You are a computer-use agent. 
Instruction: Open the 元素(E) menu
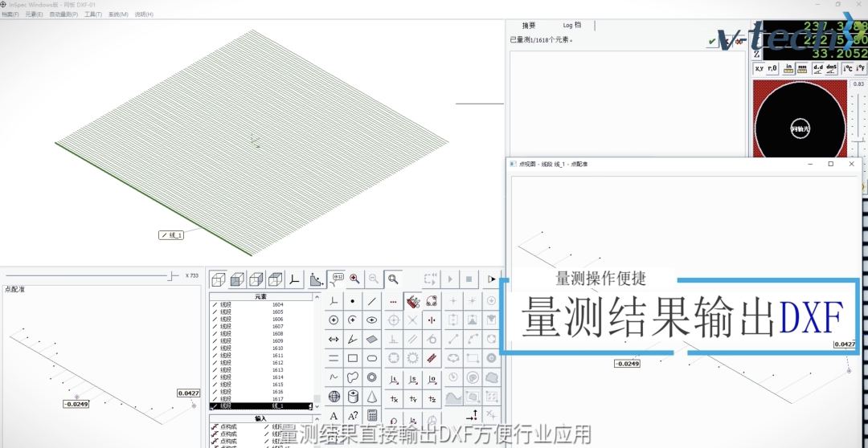pyautogui.click(x=34, y=14)
